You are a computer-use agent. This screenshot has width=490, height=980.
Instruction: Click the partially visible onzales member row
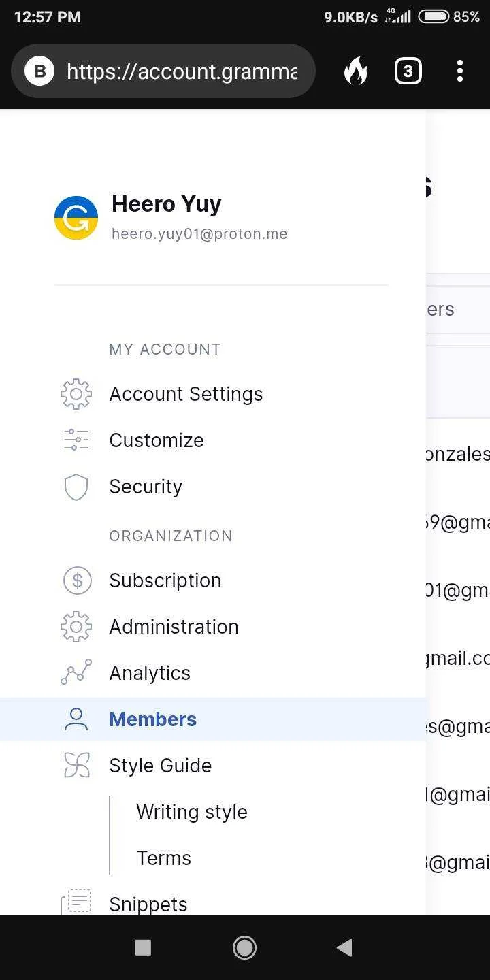point(457,454)
